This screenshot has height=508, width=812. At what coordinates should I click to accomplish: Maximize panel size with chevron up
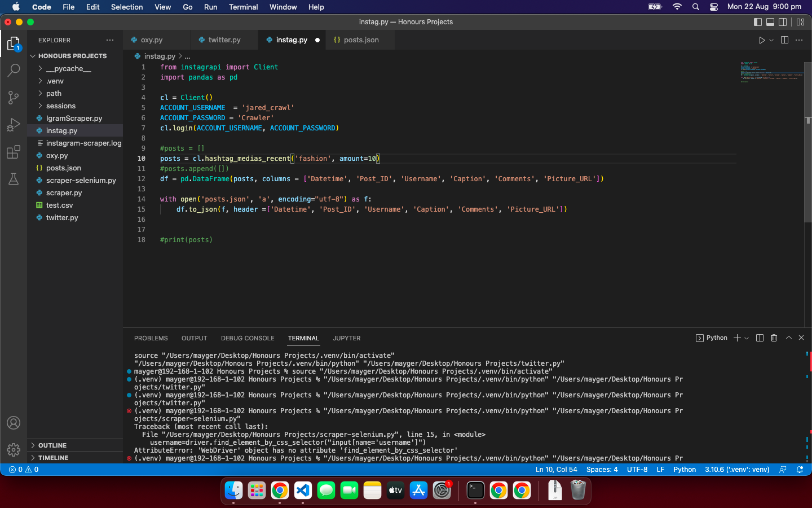(789, 338)
